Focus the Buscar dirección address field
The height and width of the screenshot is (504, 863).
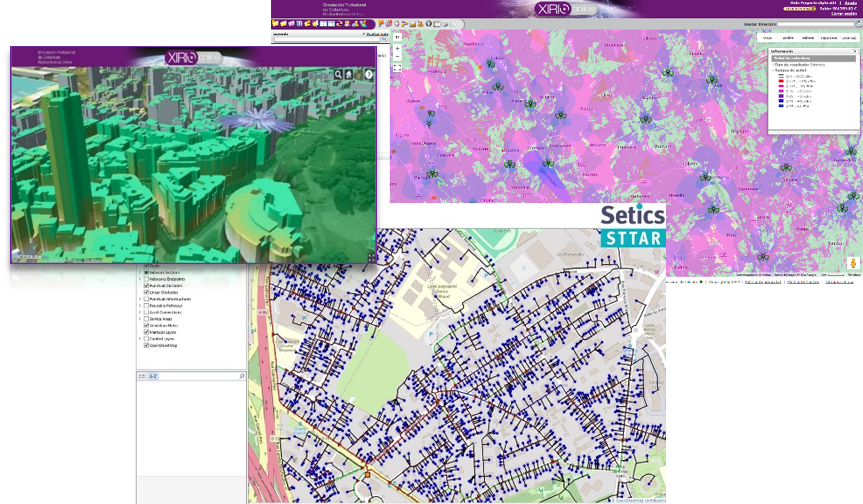(815, 24)
